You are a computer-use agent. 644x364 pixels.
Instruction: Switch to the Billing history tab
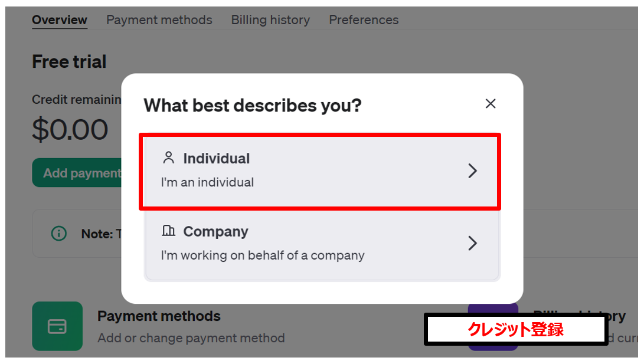coord(270,19)
